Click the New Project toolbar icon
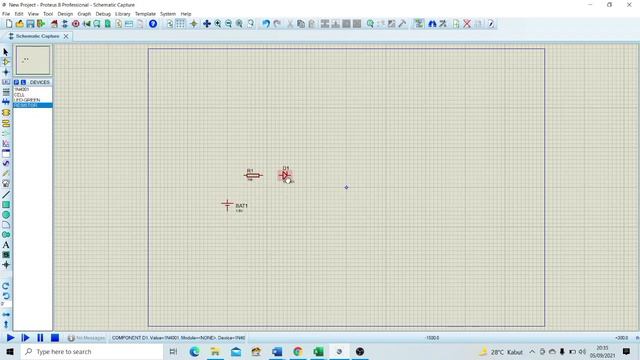 point(9,24)
